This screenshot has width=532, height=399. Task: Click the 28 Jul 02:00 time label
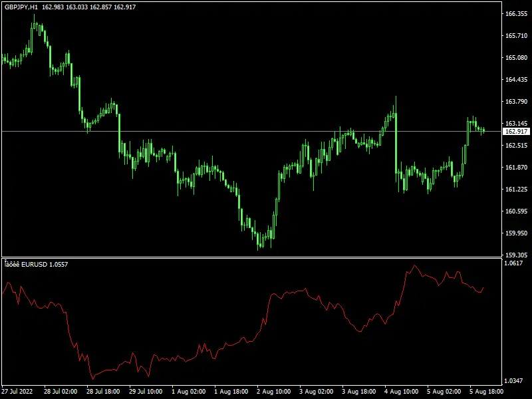[61, 391]
